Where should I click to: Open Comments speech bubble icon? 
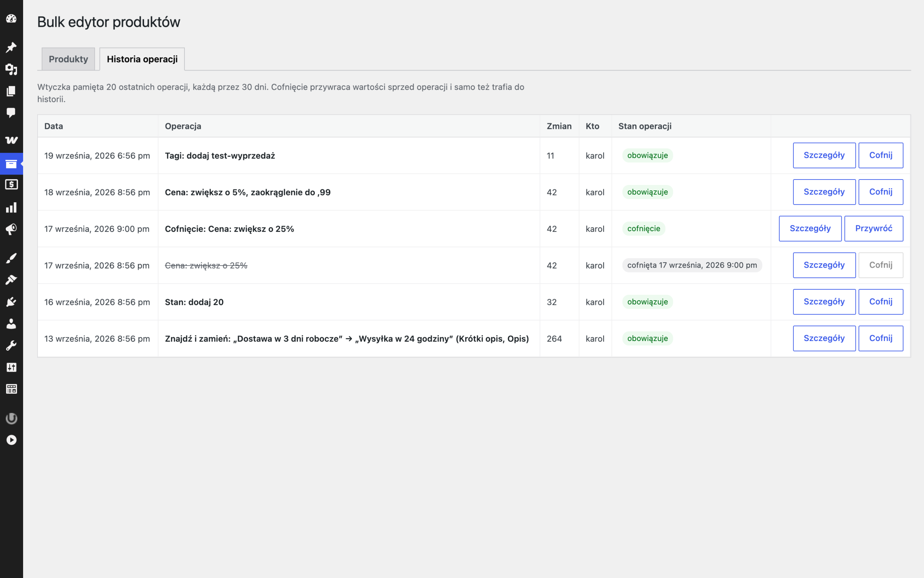pos(12,113)
